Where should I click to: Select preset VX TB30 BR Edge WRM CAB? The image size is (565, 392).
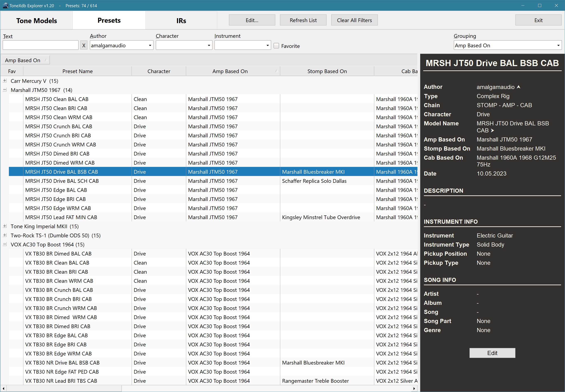58,354
